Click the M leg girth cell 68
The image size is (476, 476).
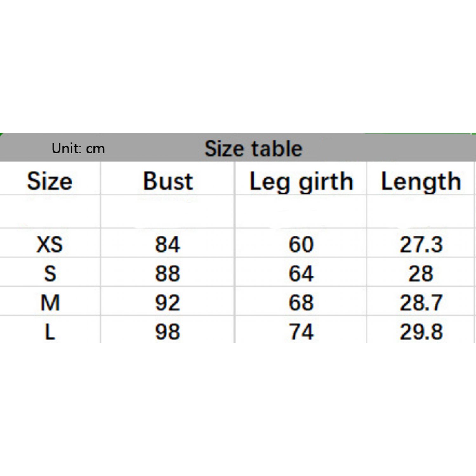coord(301,302)
